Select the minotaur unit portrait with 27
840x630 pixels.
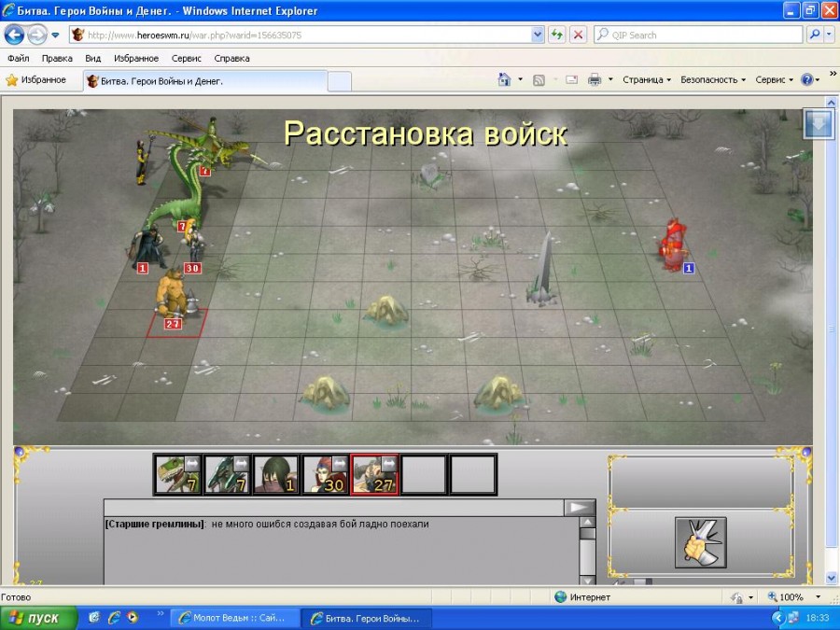[374, 474]
